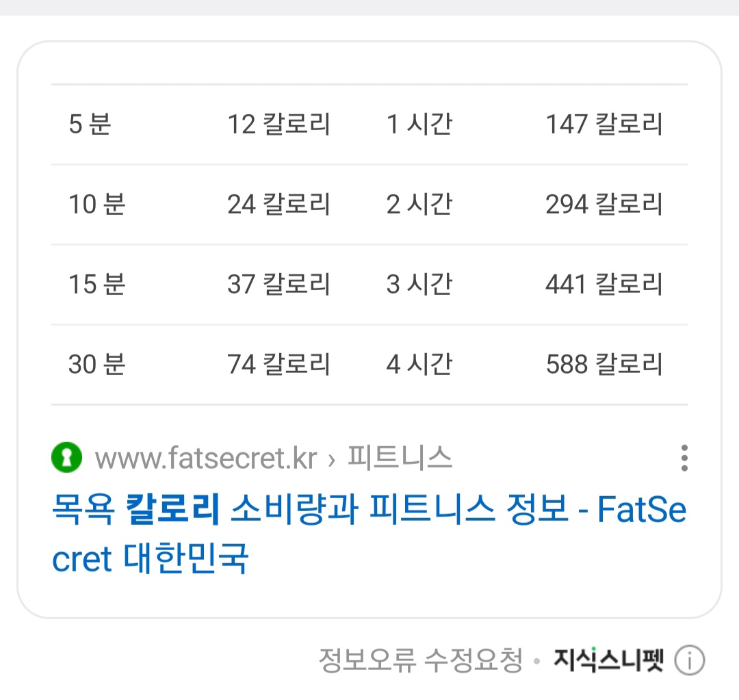
Task: Click the green FatSecret keyhole favicon
Action: click(66, 458)
